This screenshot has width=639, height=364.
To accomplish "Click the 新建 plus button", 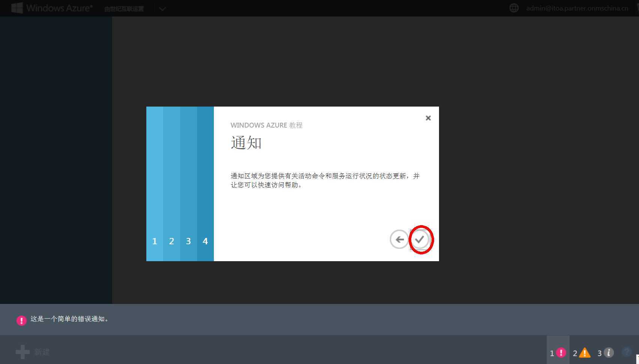I will click(33, 352).
